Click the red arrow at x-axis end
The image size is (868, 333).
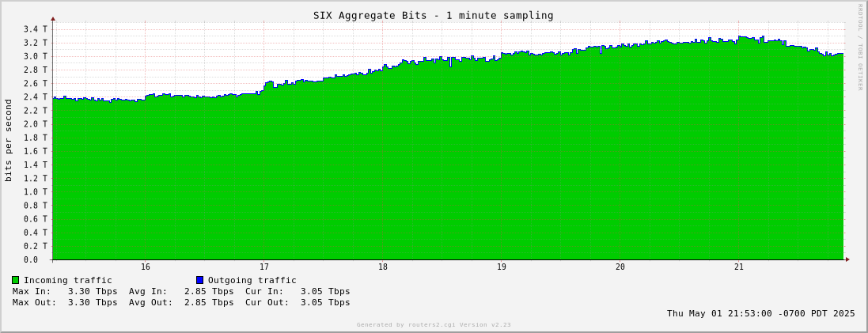tap(847, 259)
